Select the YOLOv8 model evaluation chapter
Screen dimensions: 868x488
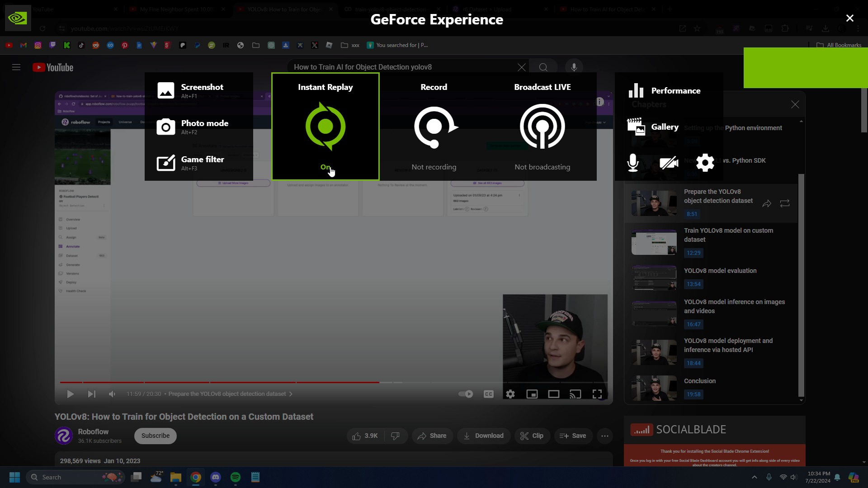click(720, 271)
